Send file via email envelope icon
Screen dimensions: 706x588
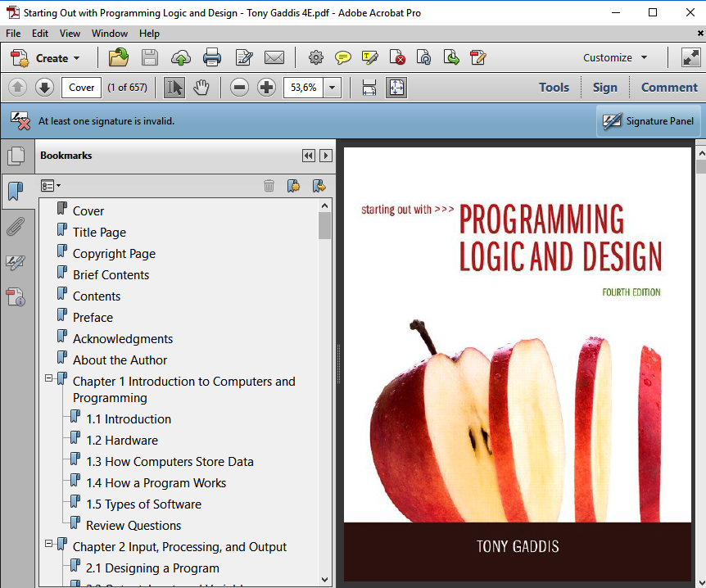(274, 57)
